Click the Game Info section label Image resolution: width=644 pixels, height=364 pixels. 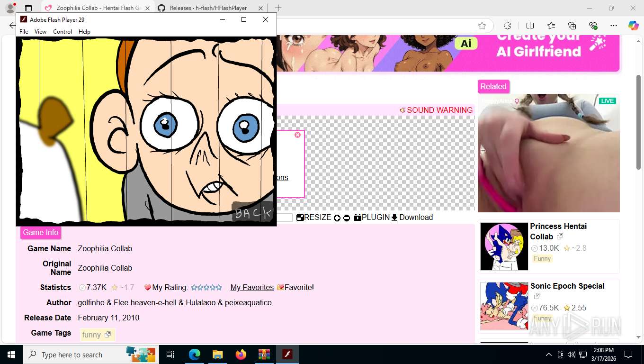(x=41, y=232)
